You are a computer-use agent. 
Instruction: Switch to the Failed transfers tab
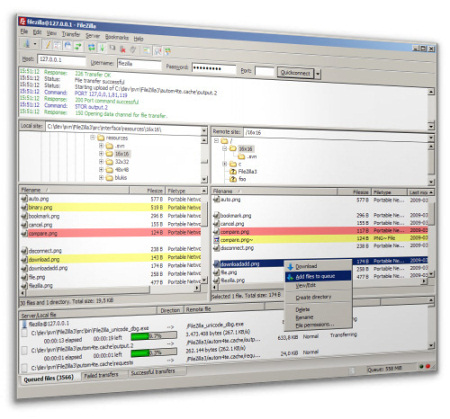click(101, 375)
